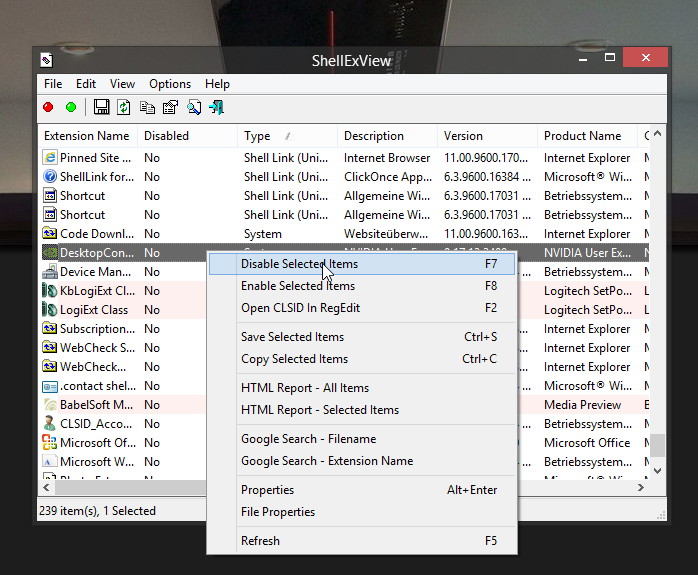Sort by the Product Name column header

pos(587,136)
